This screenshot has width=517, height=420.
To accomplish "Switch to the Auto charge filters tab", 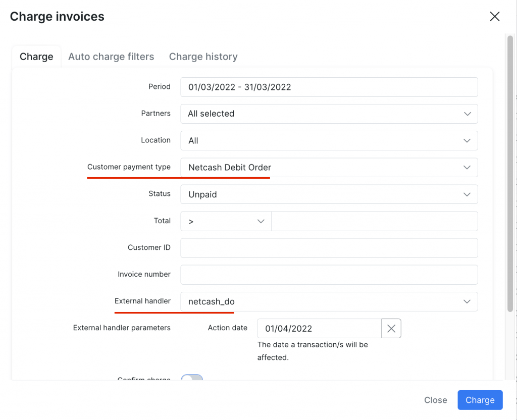I will click(111, 57).
